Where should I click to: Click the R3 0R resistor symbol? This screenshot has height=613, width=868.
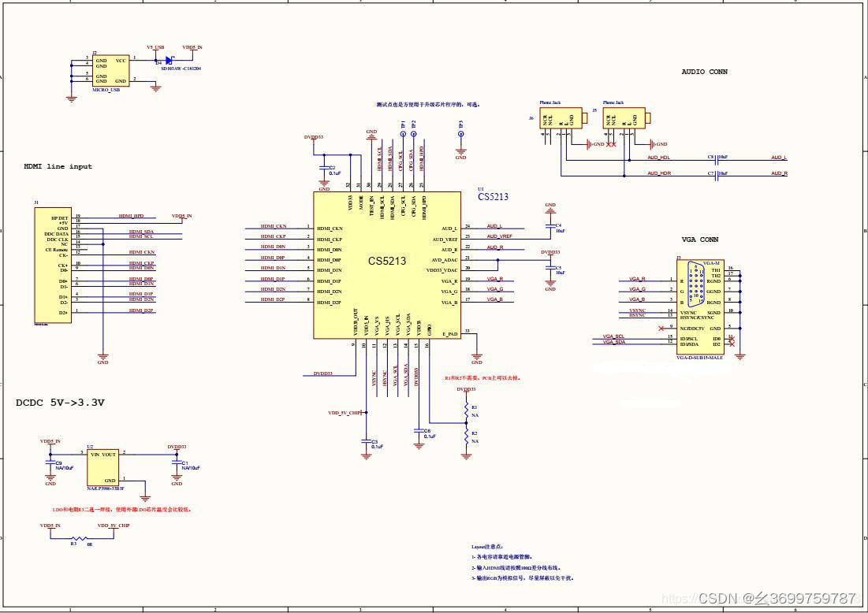(79, 538)
